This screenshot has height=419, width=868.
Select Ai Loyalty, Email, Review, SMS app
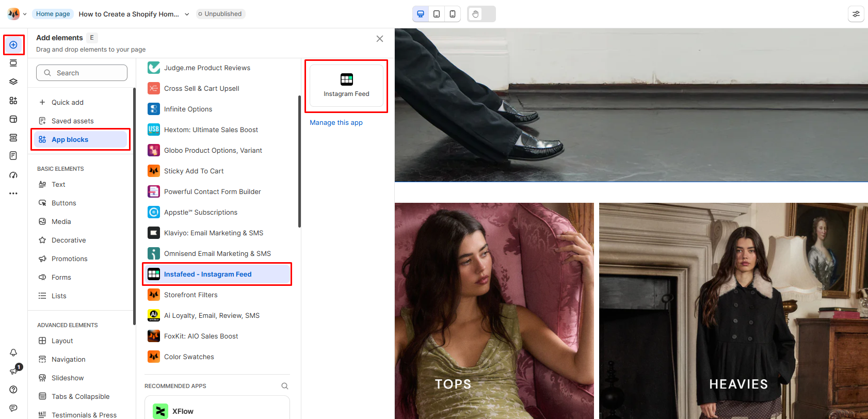click(217, 315)
